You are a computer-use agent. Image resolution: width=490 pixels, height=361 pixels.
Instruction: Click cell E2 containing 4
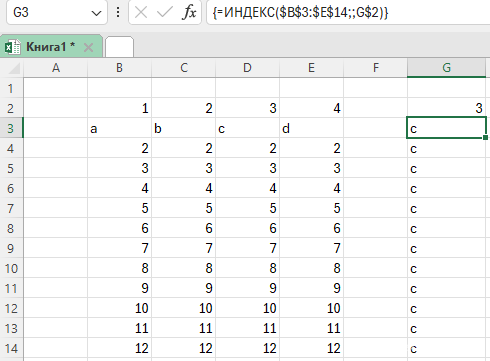(x=311, y=108)
